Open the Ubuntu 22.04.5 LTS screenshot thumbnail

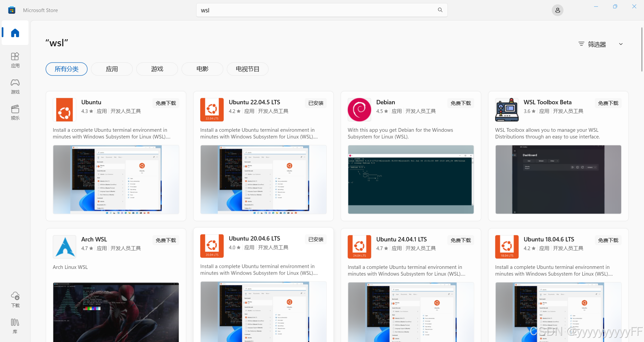[263, 179]
